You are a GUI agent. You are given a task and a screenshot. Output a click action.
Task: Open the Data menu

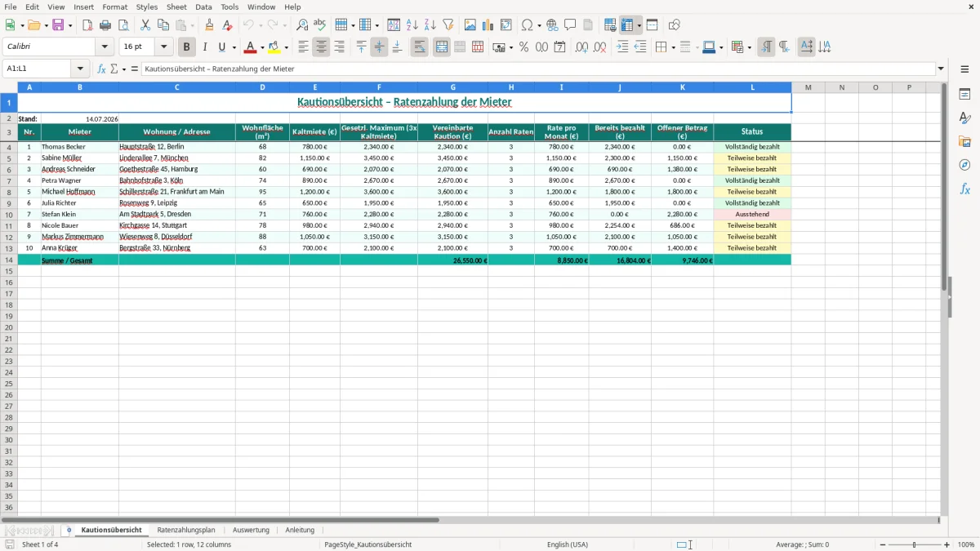(203, 7)
